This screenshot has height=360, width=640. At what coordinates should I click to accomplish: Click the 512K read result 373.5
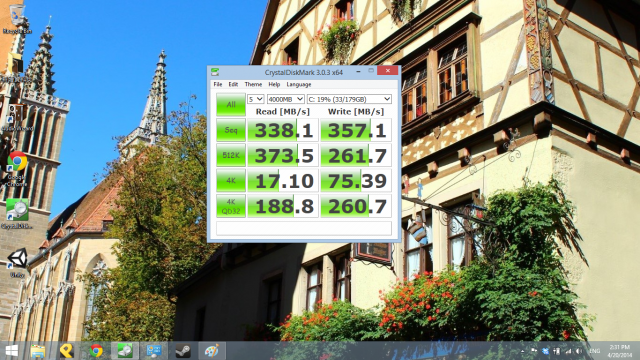[283, 156]
